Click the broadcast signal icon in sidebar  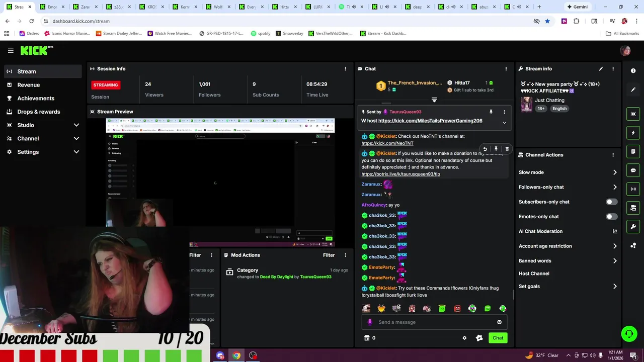(633, 189)
